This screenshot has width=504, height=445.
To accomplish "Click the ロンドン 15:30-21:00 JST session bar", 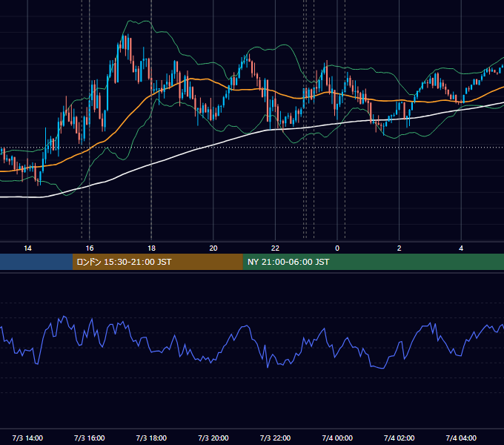I will coord(157,262).
